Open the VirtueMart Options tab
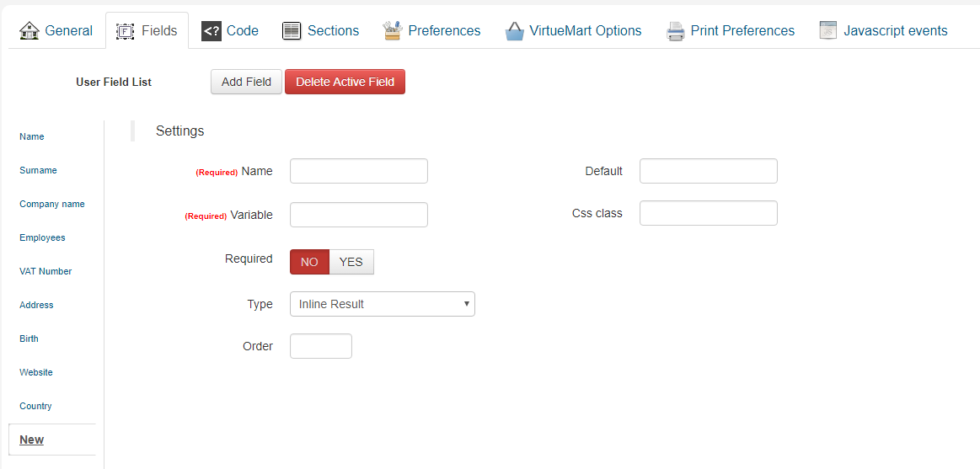Image resolution: width=980 pixels, height=469 pixels. (573, 30)
